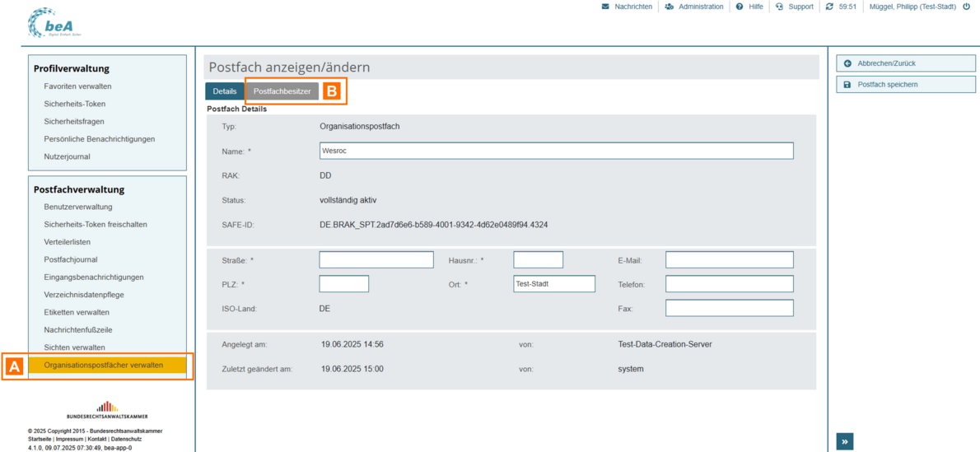The image size is (980, 452).
Task: Click into the E-Mail input field
Action: 729,260
